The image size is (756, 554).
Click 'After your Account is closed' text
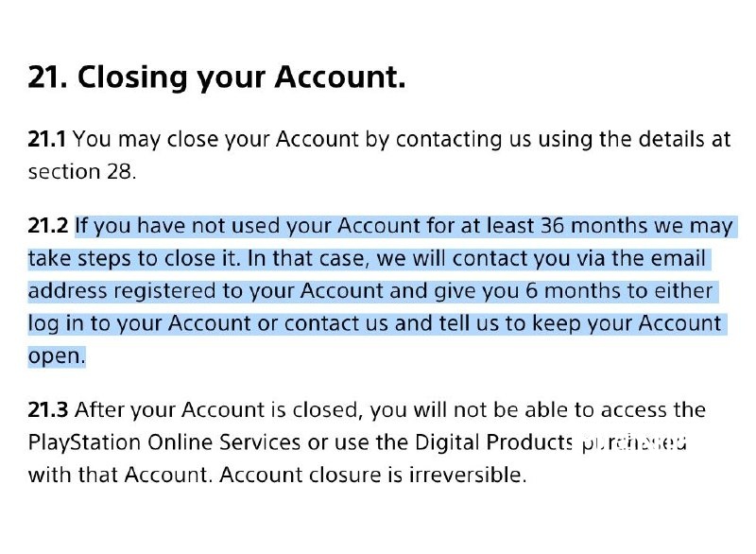pos(218,410)
